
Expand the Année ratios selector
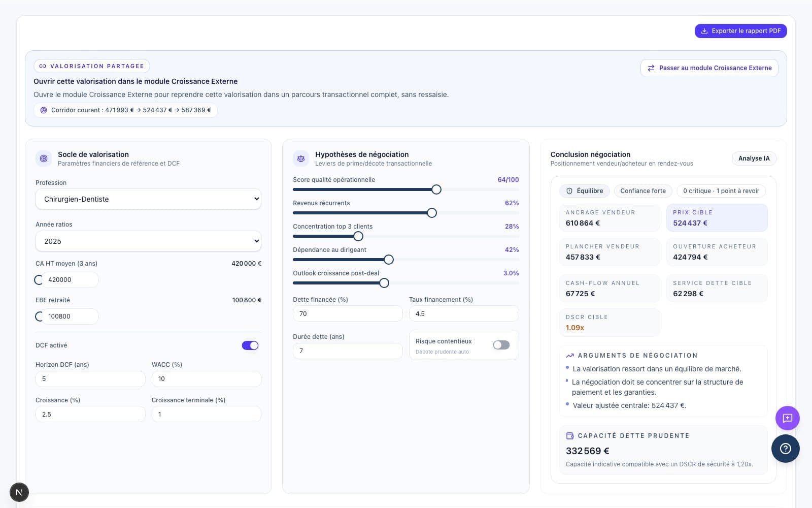click(x=148, y=241)
